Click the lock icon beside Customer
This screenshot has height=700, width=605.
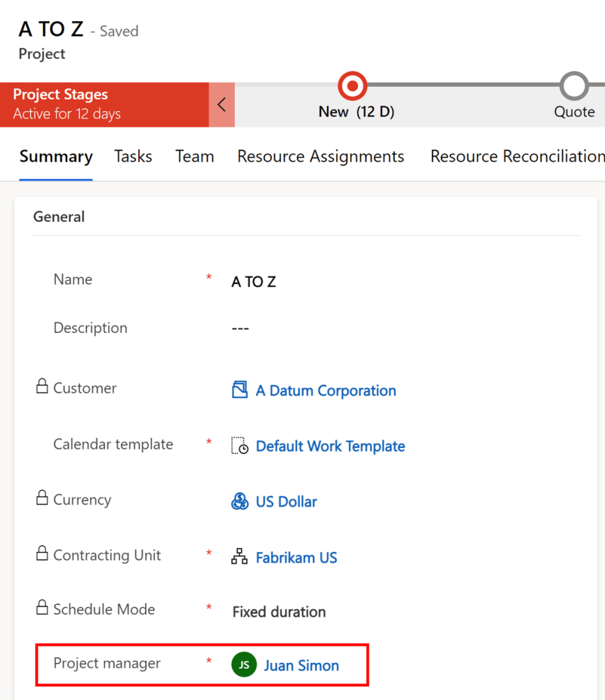click(42, 387)
